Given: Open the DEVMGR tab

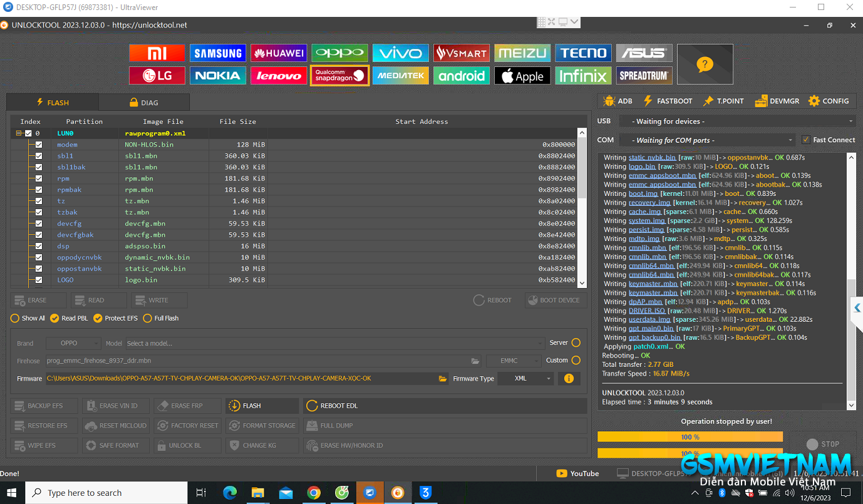Looking at the screenshot, I should click(x=777, y=101).
